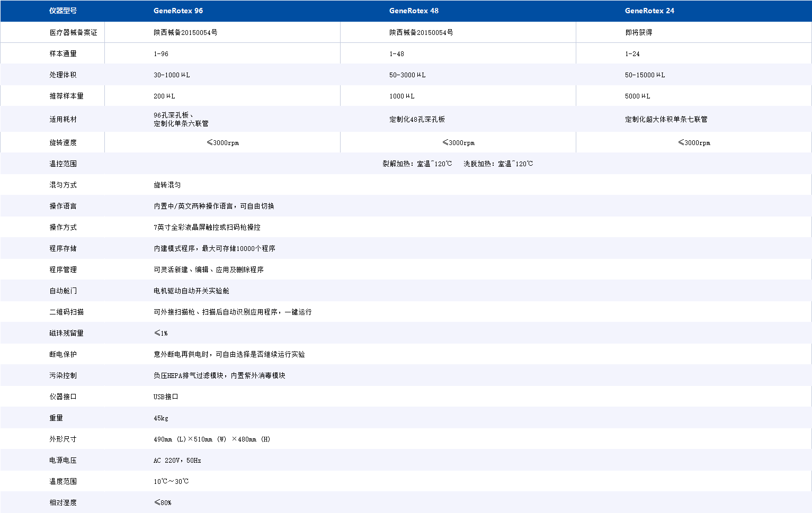This screenshot has height=513, width=812.
Task: Click the '污染控制' row label
Action: 63,375
